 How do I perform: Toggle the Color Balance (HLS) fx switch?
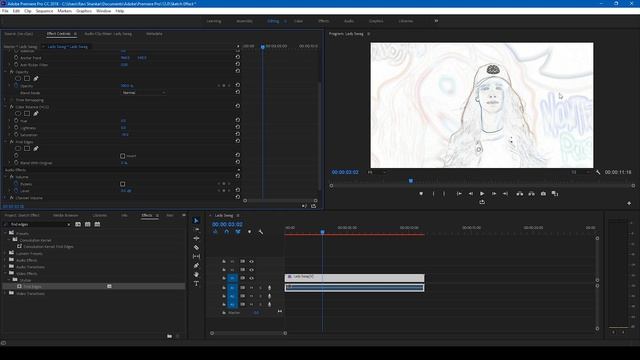12,107
